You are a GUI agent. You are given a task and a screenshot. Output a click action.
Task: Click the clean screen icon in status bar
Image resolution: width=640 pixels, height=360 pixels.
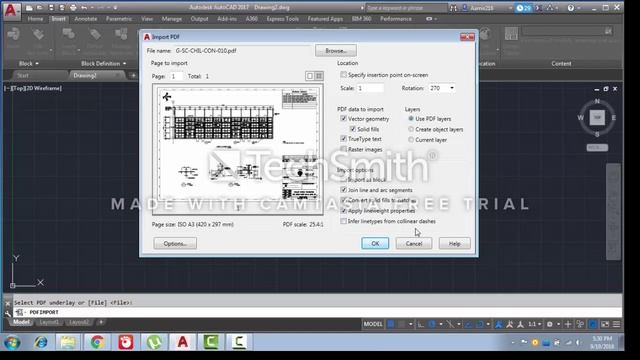click(605, 324)
